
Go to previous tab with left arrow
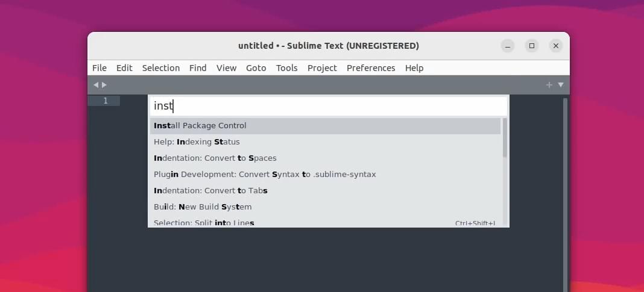(x=96, y=85)
